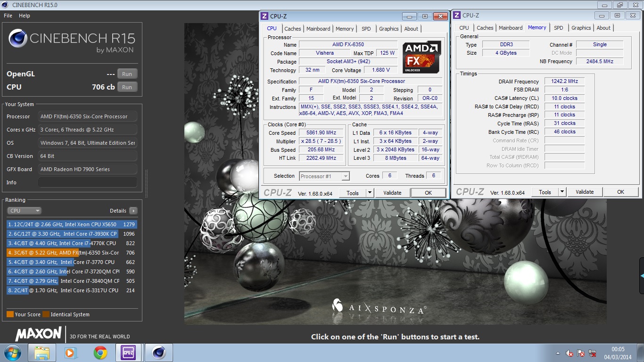Select i7-3720QM ranking entry
Viewport: 644px width, 362px height.
tap(72, 271)
